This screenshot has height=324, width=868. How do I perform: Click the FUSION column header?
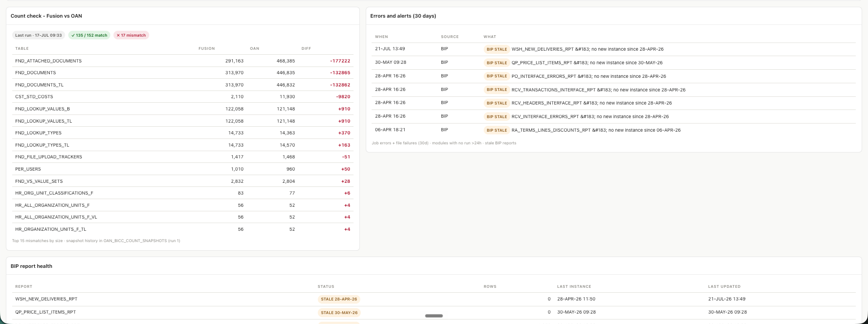pos(207,48)
